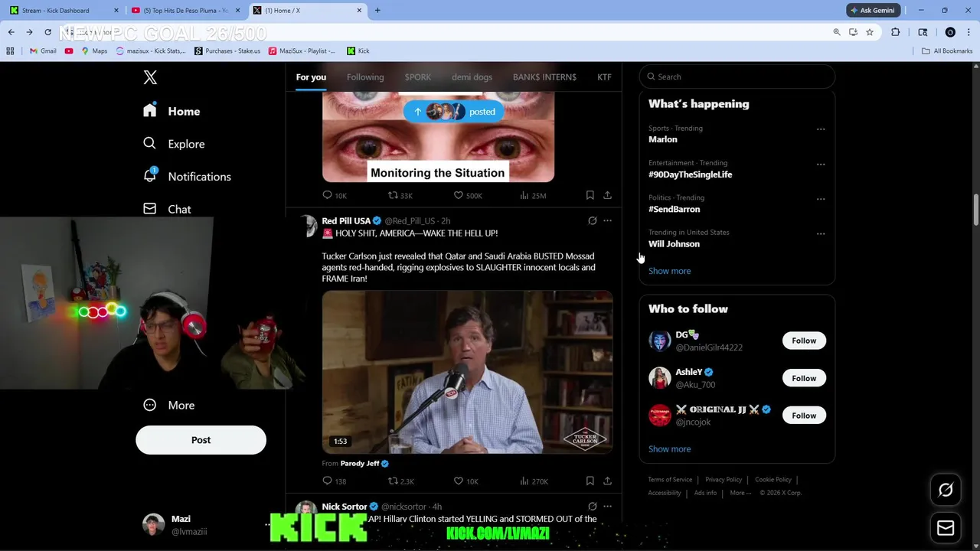Screen dimensions: 980x551
Task: Open the Marlon trending topic
Action: [x=663, y=139]
